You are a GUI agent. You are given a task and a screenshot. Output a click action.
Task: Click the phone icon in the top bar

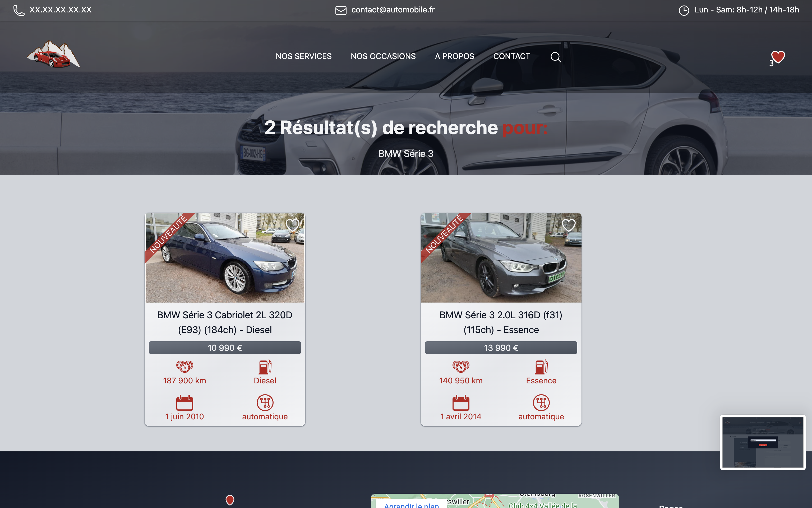tap(19, 10)
